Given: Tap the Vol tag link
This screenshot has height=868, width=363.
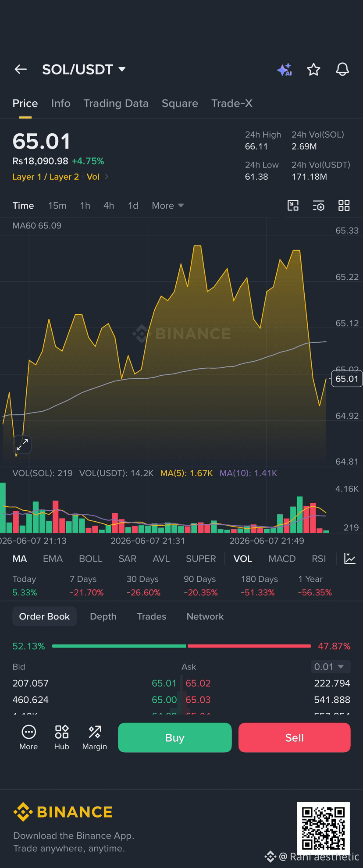Looking at the screenshot, I should pyautogui.click(x=93, y=177).
